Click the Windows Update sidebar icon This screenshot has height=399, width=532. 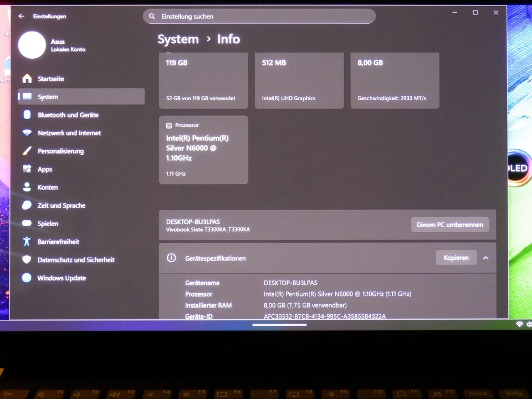click(27, 278)
